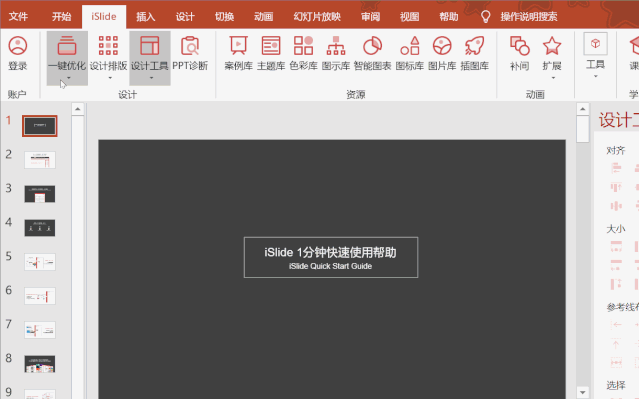Image resolution: width=639 pixels, height=399 pixels.
Task: Open the 工具 toolbox icon
Action: coord(595,44)
